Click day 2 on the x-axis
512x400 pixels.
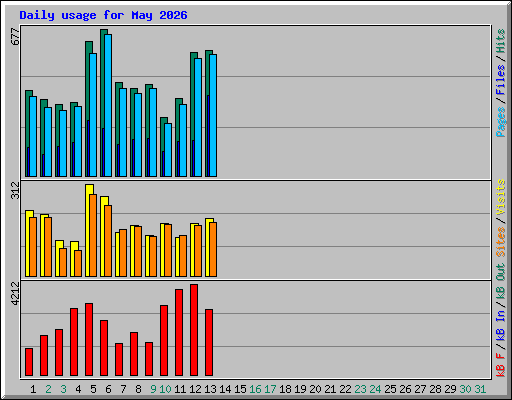point(48,389)
